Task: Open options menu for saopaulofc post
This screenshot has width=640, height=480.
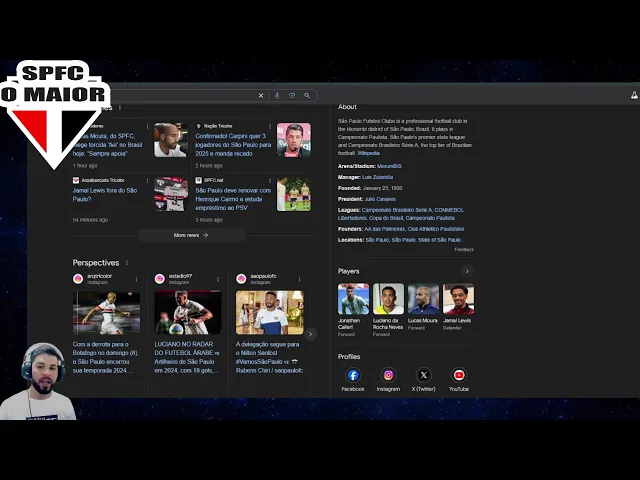Action: pos(300,279)
